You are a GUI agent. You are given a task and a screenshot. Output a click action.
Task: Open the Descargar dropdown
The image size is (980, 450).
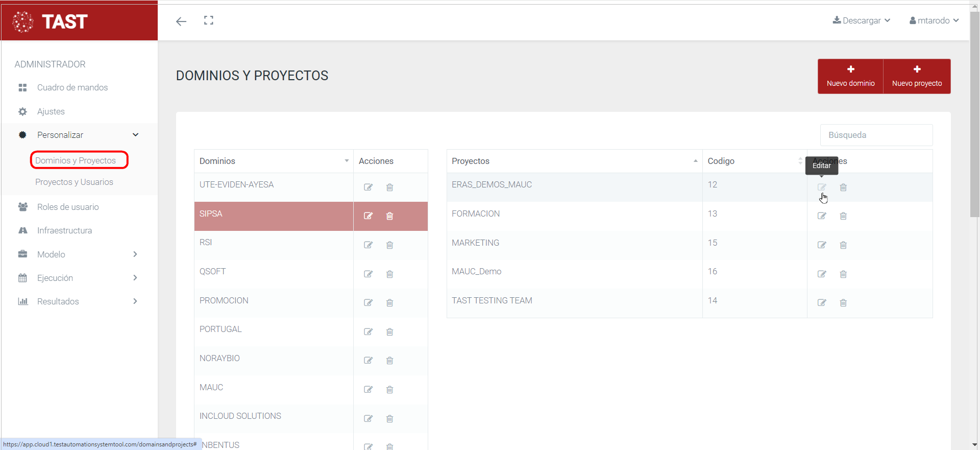(862, 20)
